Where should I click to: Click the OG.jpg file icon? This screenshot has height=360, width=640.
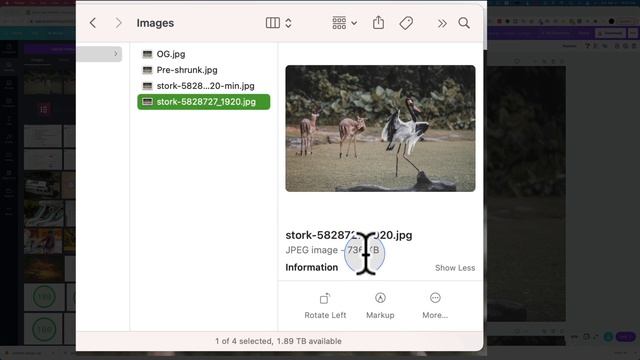147,54
